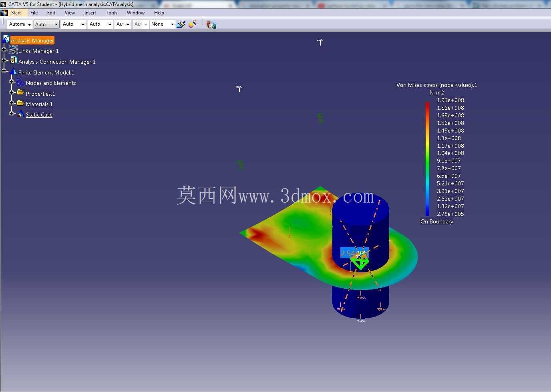Click the 1.95e+008 legend value

(x=450, y=100)
